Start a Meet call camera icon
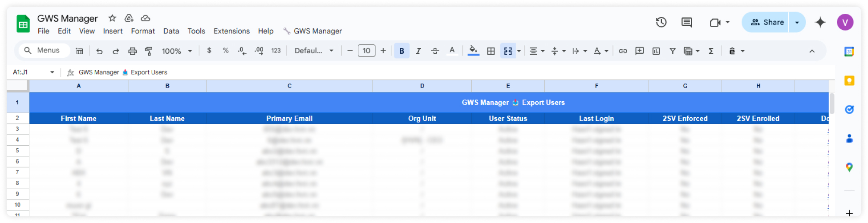 point(715,22)
